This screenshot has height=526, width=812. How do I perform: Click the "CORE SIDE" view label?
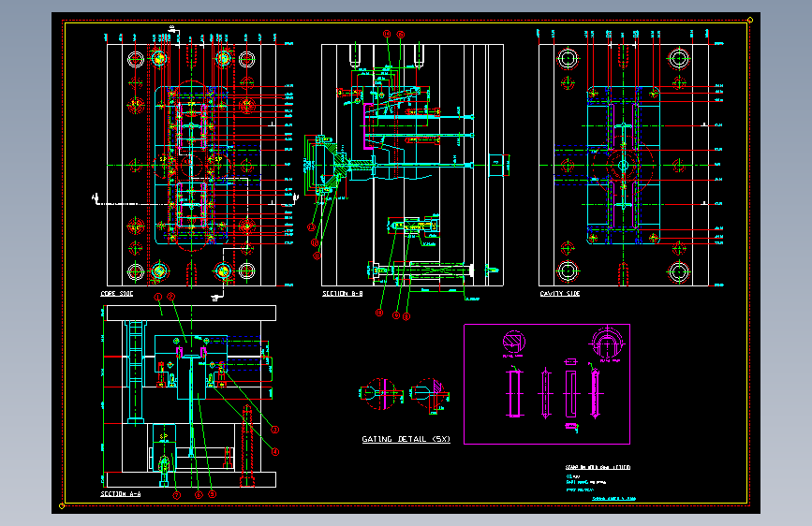tap(116, 294)
